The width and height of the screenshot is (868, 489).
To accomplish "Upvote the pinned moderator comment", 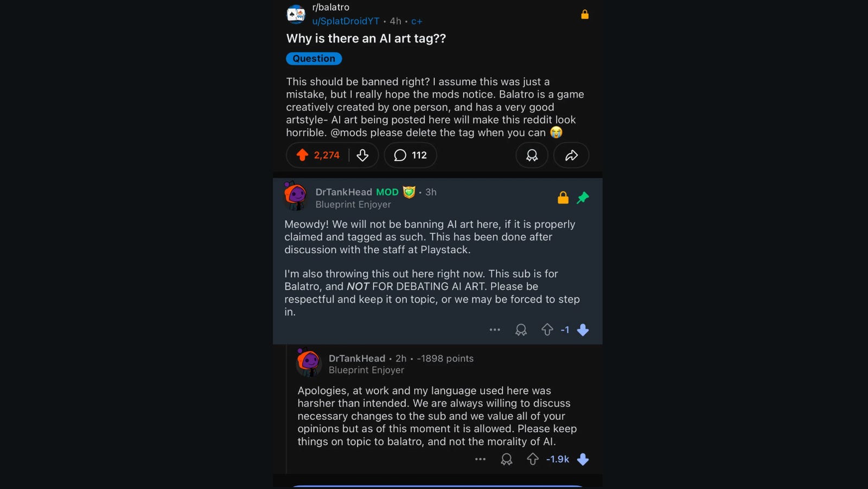I will point(547,330).
